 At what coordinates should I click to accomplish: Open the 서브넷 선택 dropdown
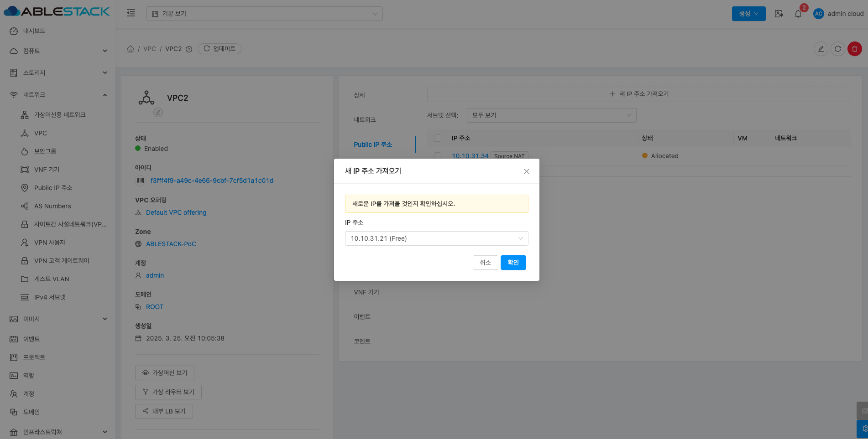click(x=551, y=115)
